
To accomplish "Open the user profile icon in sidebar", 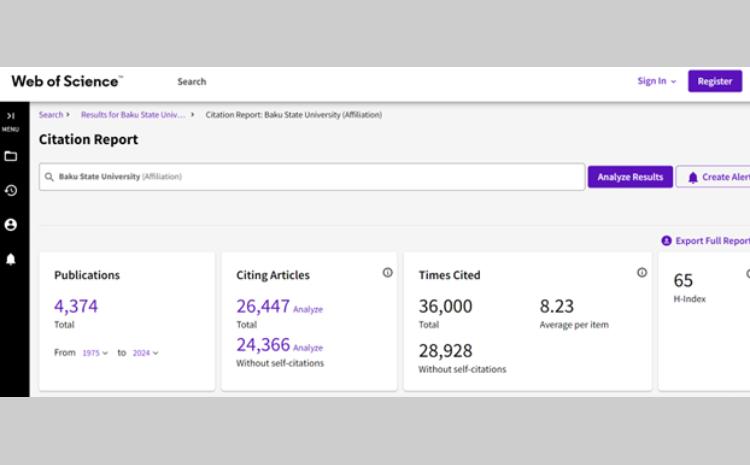I will (11, 225).
